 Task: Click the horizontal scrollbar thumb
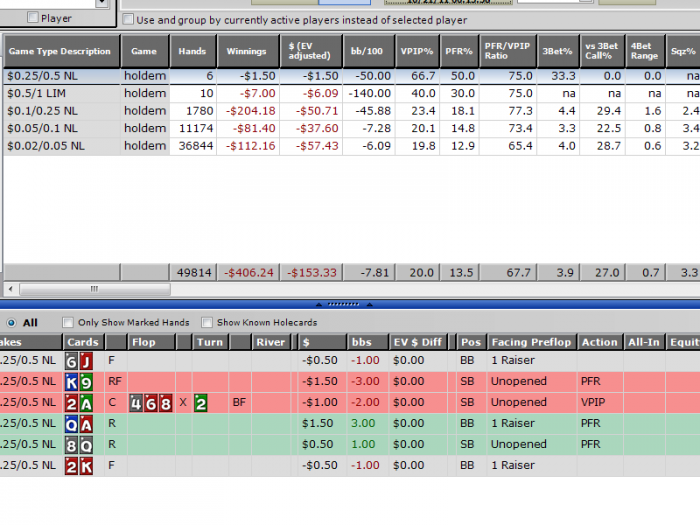[x=94, y=289]
